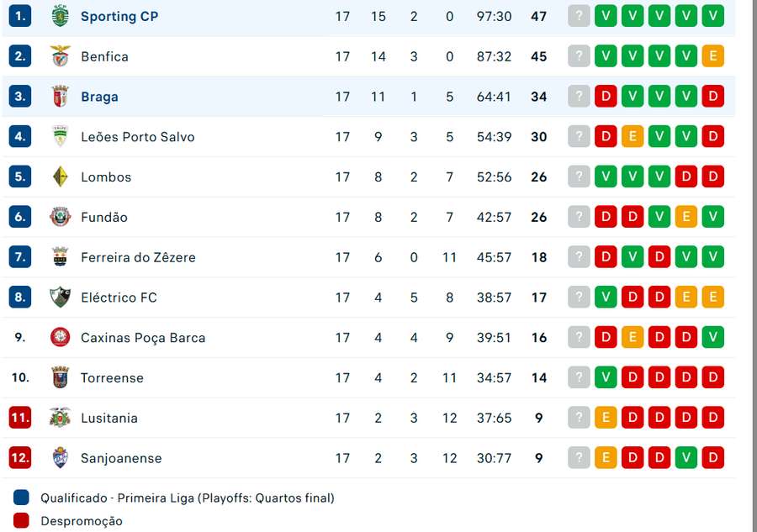Open the Torreense team page
This screenshot has height=532, width=757.
pyautogui.click(x=112, y=378)
